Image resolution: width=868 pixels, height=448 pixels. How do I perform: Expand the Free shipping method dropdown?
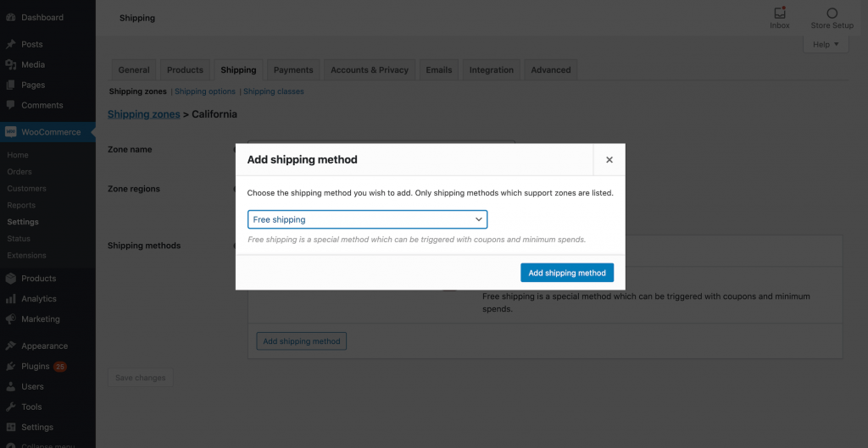[x=367, y=219]
